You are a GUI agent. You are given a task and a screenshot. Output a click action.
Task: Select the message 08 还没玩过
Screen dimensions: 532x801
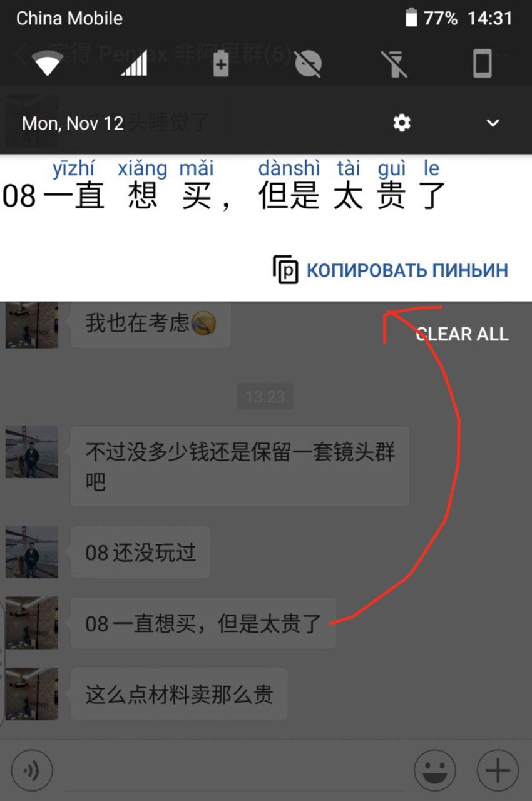click(x=141, y=553)
